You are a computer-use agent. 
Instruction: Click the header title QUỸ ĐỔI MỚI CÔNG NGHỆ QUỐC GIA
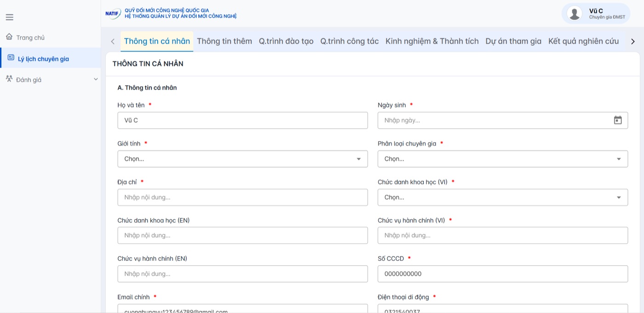click(x=167, y=11)
